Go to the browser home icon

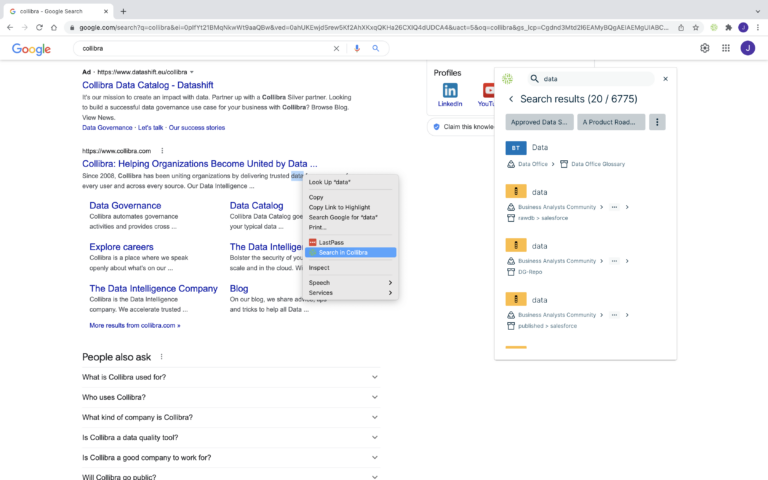[x=54, y=27]
